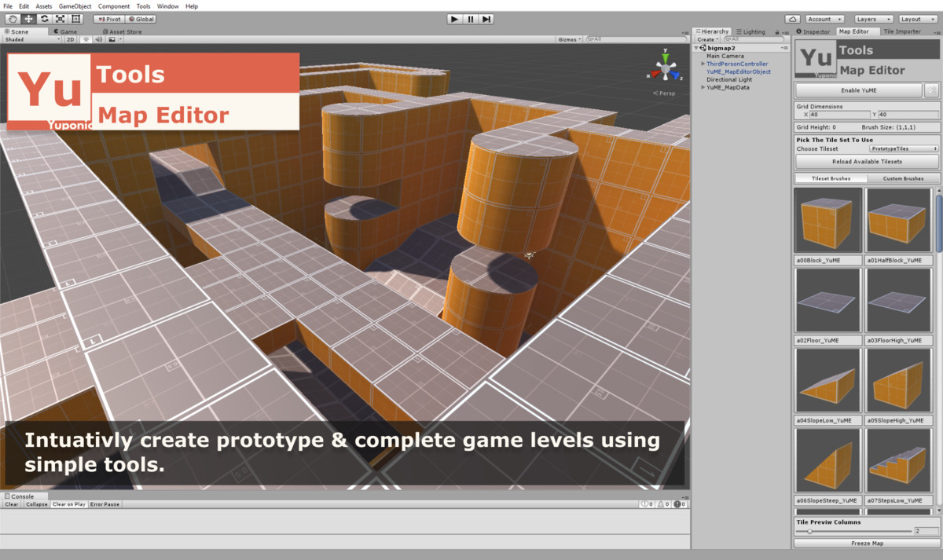Click the Pause button

(x=471, y=19)
